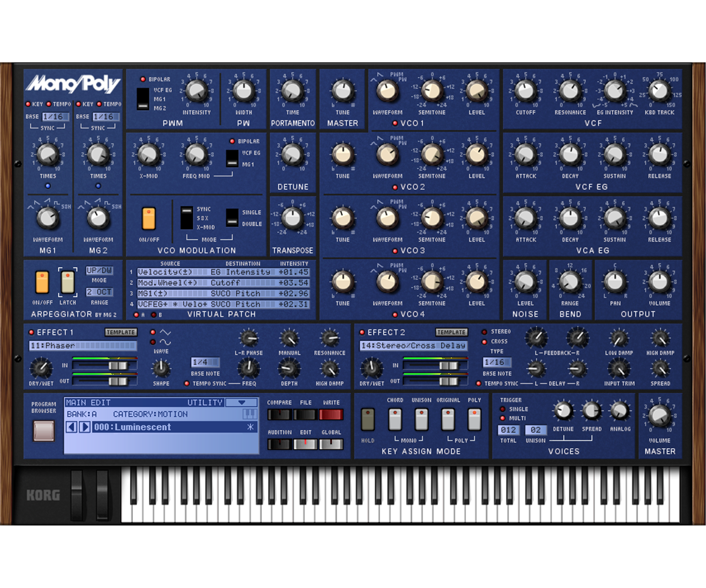Enable Effect 1 power LED

31,332
